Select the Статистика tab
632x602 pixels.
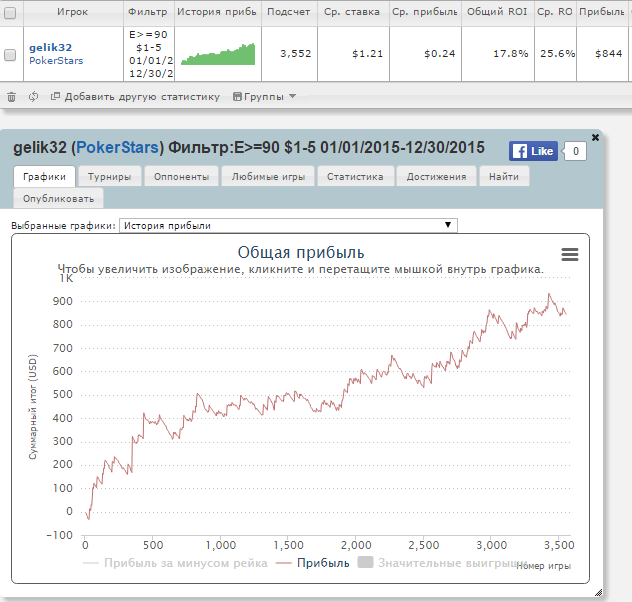click(355, 176)
